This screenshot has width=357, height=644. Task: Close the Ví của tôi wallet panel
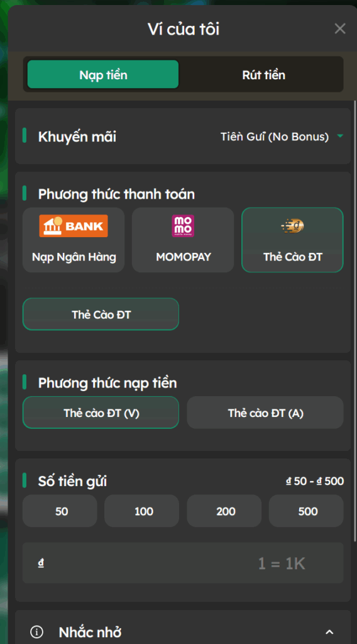point(340,29)
